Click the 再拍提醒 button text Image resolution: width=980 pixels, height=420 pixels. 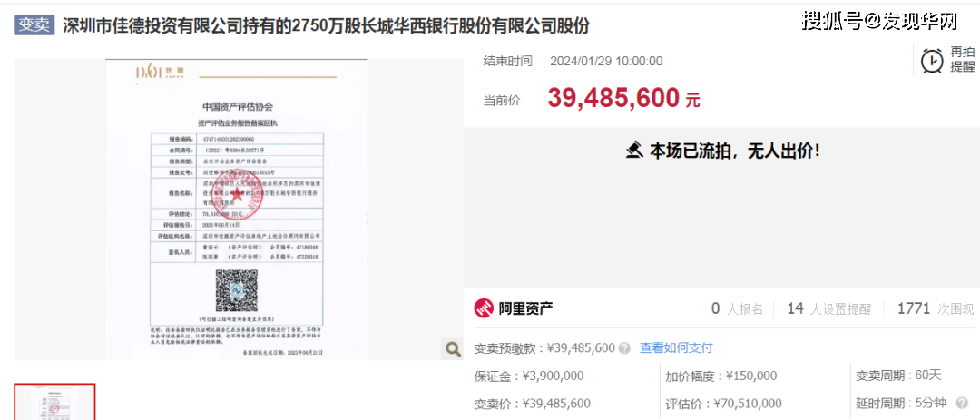[962, 60]
